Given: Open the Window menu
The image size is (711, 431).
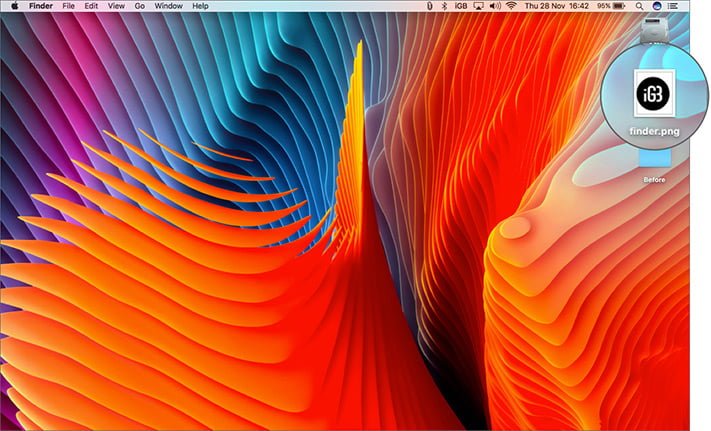Looking at the screenshot, I should click(168, 6).
